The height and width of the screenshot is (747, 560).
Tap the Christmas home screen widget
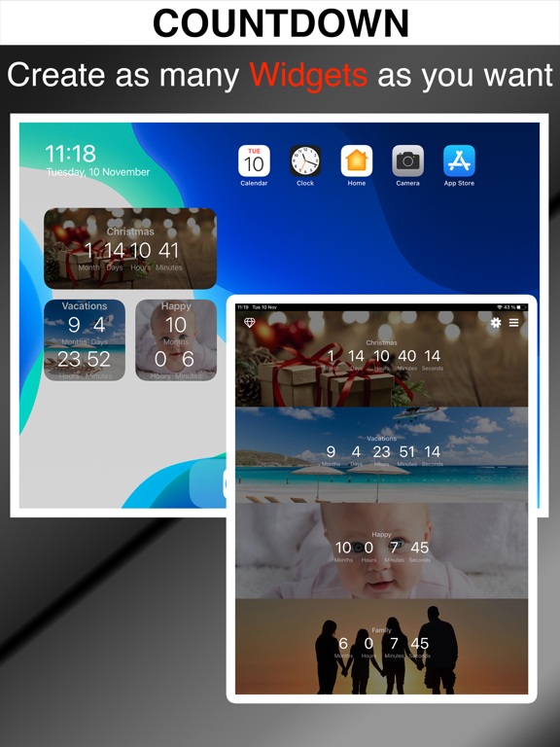coord(130,248)
